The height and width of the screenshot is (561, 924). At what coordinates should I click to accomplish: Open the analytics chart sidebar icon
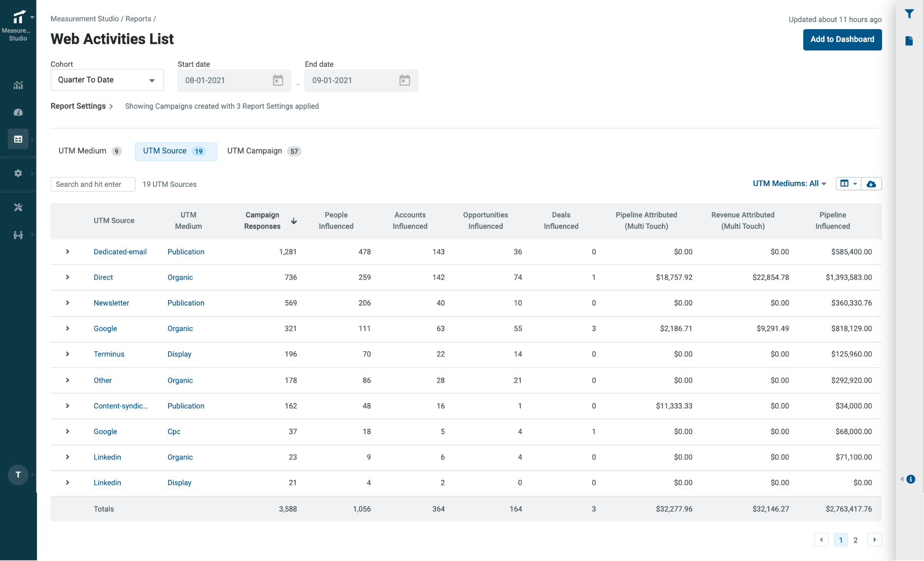click(18, 85)
